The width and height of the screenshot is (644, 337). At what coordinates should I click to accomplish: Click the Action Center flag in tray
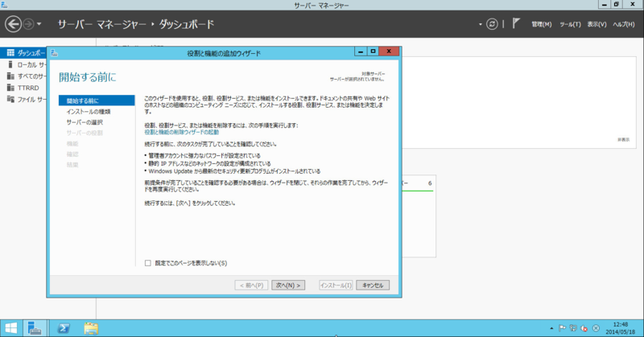coord(562,328)
